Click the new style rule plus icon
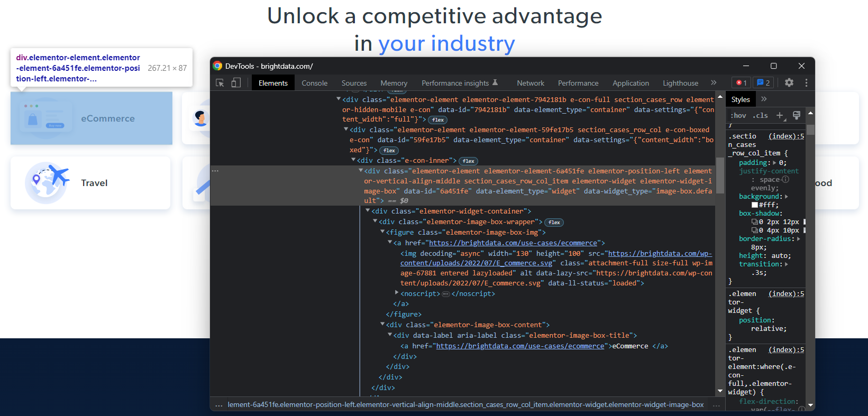The image size is (868, 416). click(x=780, y=115)
